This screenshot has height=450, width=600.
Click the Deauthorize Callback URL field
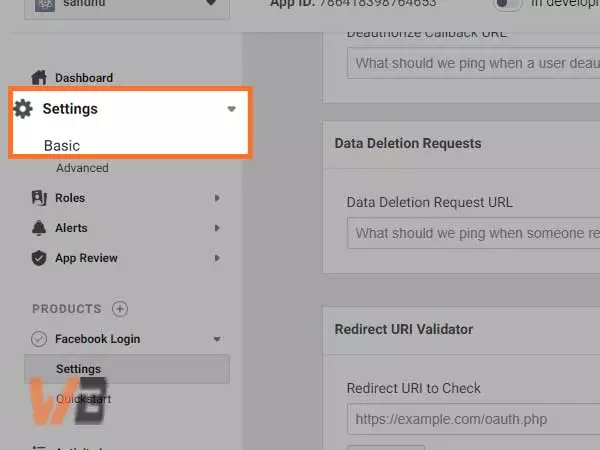(x=473, y=63)
